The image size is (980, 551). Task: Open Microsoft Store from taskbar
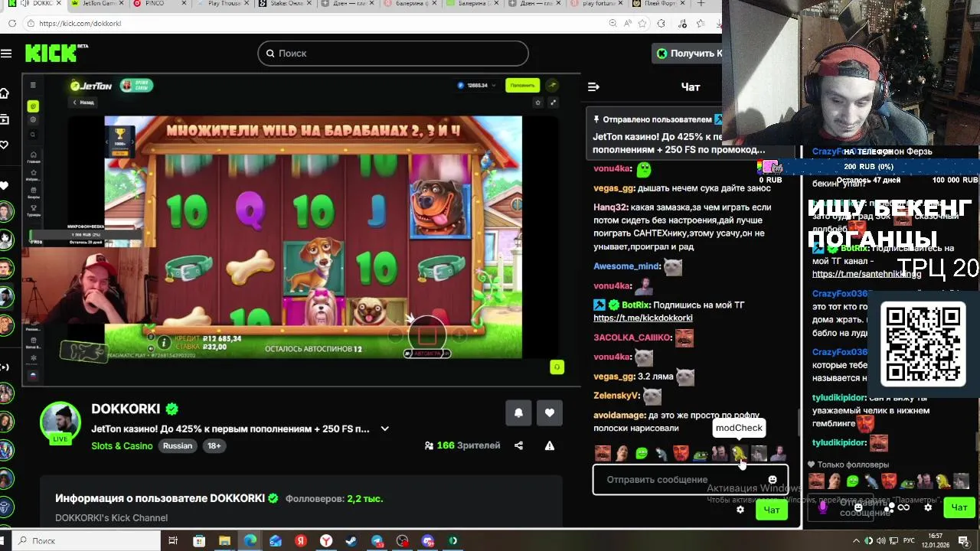pos(199,541)
